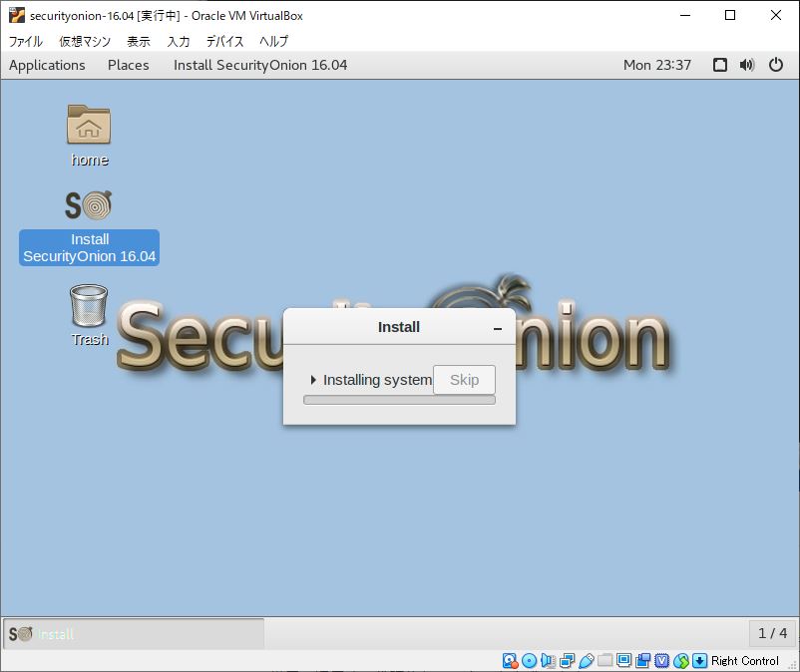Viewport: 800px width, 672px height.
Task: Open the 表示 menu
Action: (x=139, y=41)
